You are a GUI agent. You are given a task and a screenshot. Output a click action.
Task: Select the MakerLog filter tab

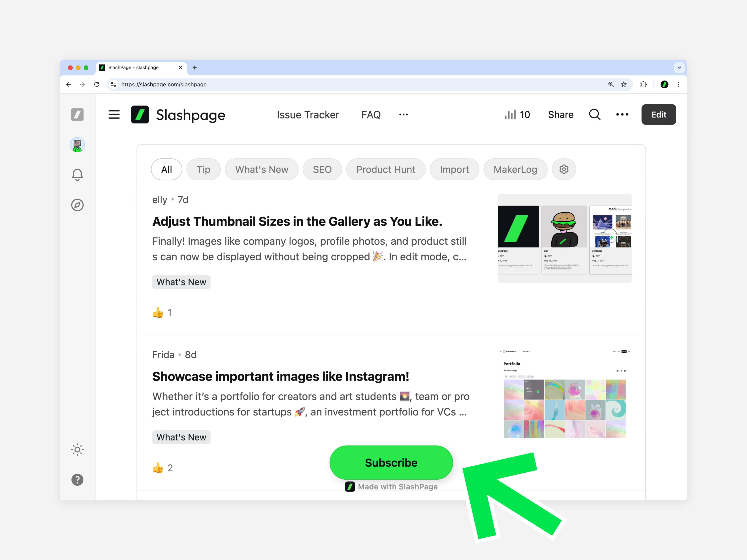pos(515,169)
